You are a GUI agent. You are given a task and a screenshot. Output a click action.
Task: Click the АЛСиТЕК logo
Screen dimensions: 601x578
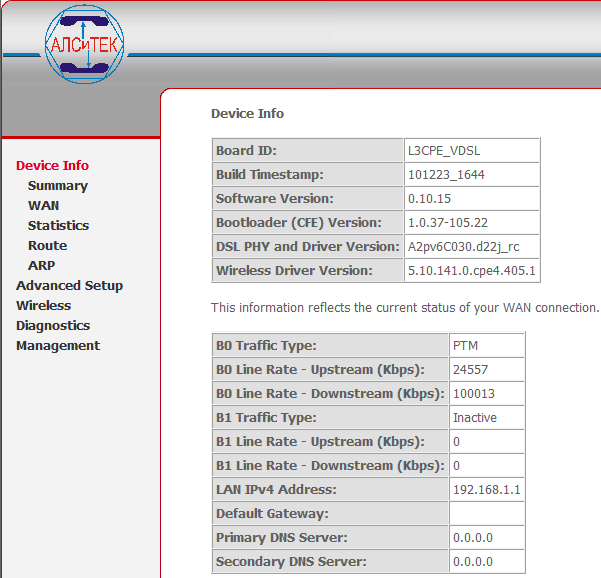84,44
